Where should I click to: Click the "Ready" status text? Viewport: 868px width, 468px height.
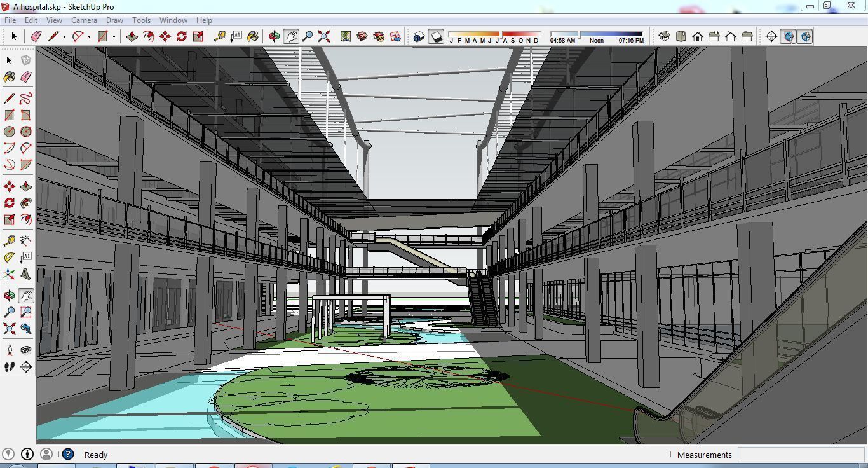coord(96,455)
